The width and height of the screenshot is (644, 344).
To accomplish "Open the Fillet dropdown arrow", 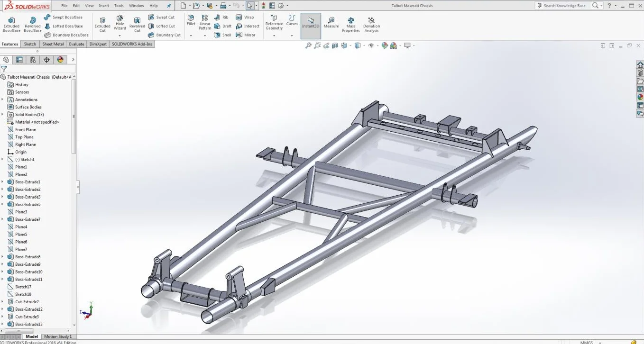I will [x=191, y=36].
